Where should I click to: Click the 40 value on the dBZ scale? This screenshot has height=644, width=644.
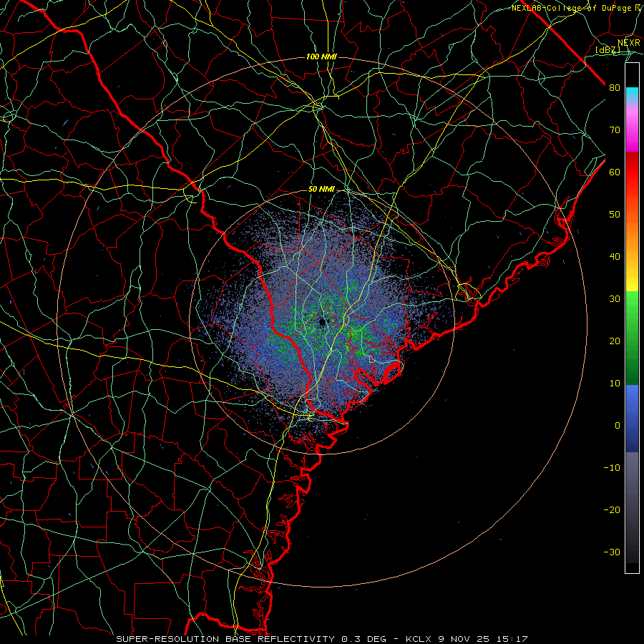615,257
